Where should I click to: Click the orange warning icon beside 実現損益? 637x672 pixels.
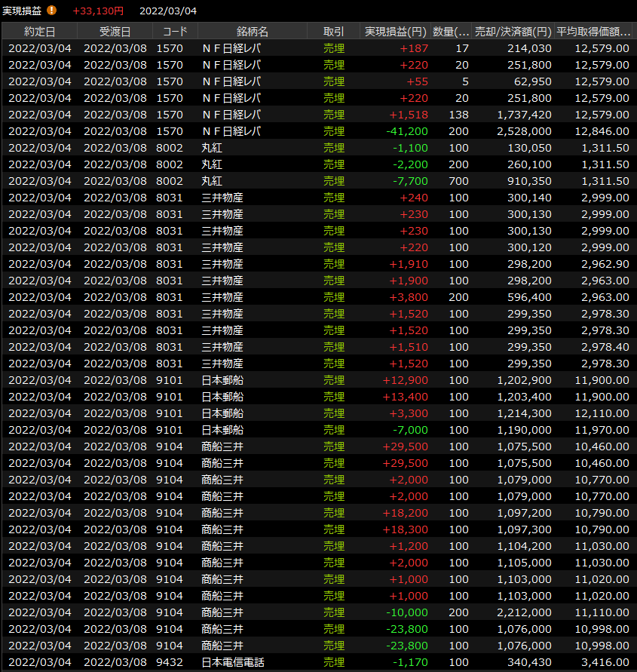pos(52,11)
